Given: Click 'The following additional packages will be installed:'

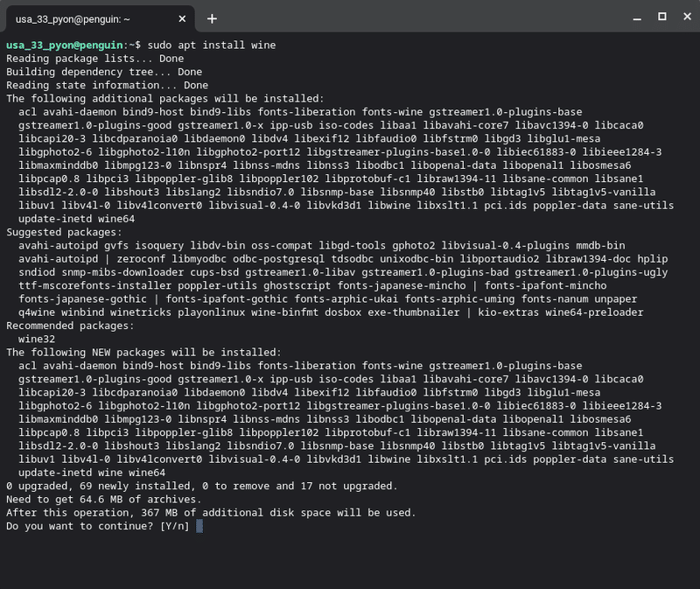Looking at the screenshot, I should pos(165,99).
